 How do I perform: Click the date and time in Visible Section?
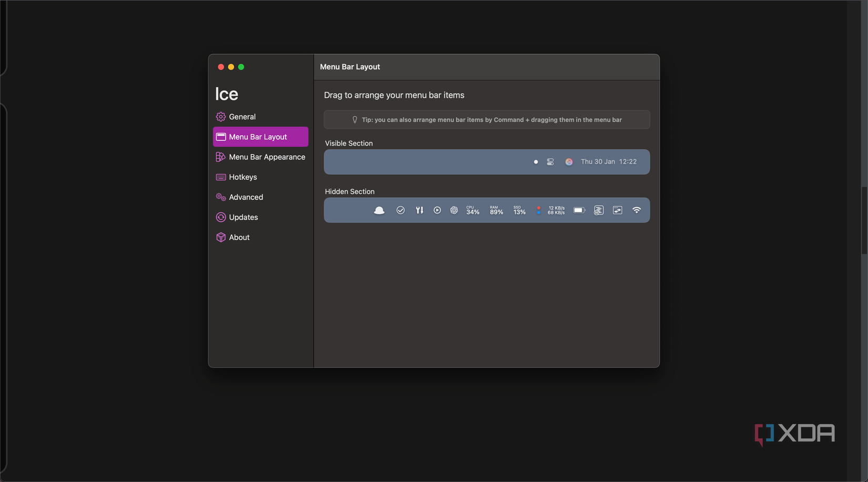tap(609, 162)
